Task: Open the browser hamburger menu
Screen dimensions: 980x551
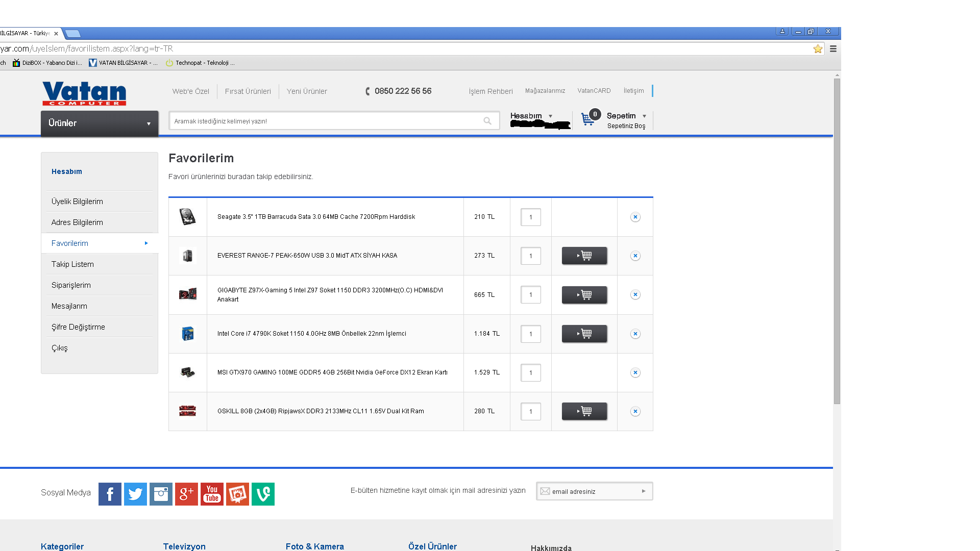Action: (833, 49)
